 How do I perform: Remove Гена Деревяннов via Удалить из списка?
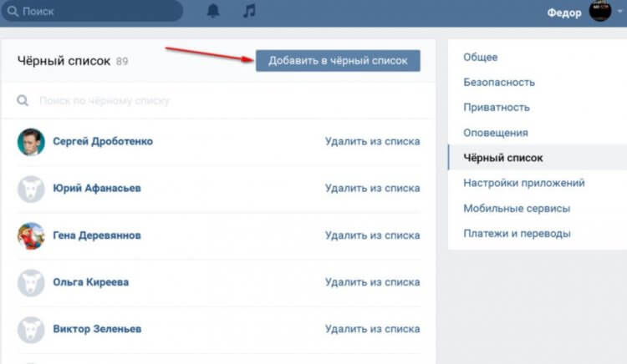click(x=372, y=235)
